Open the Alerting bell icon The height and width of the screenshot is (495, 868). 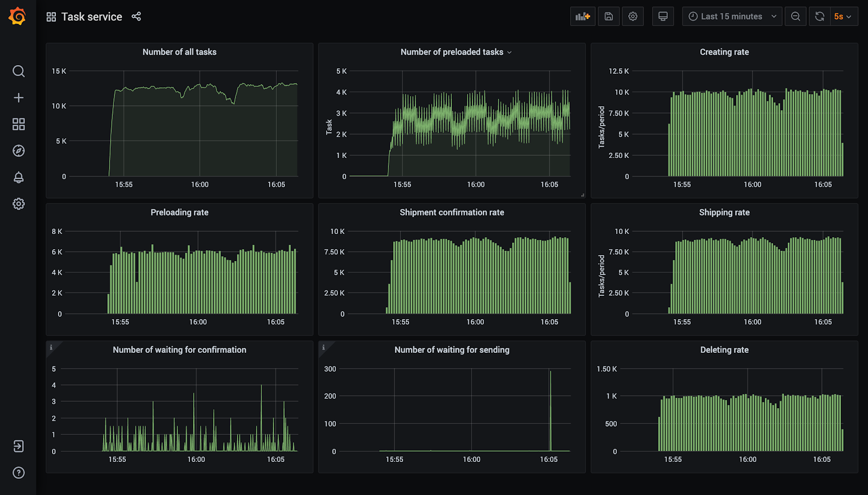click(x=18, y=177)
